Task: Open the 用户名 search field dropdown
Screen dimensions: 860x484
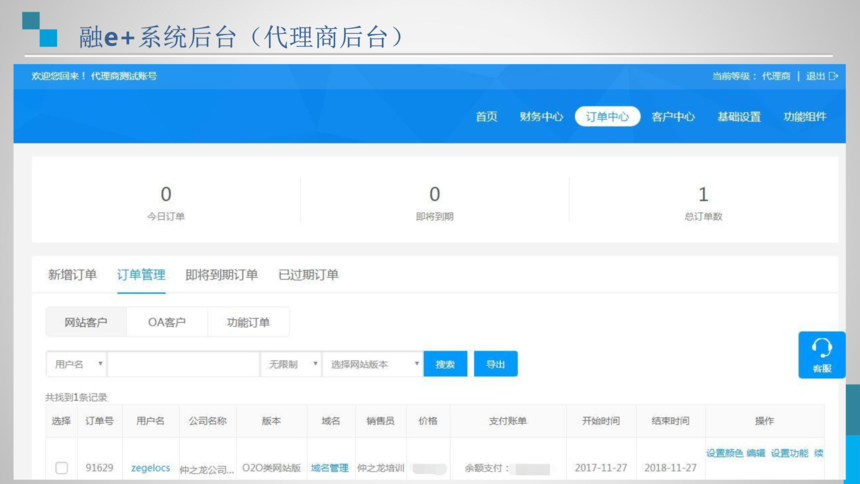Action: 76,365
